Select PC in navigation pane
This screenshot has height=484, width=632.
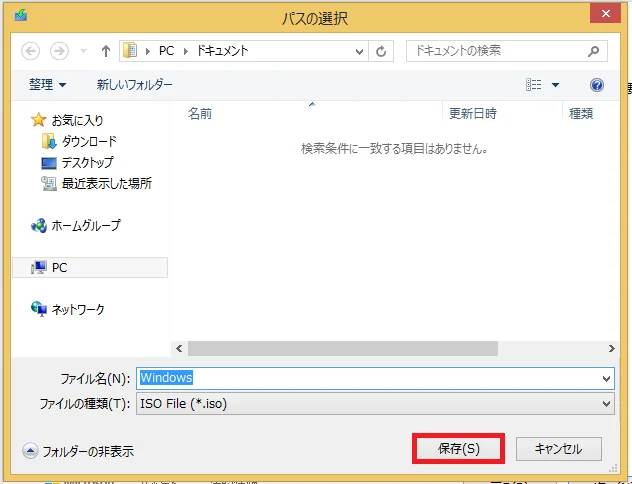90,267
